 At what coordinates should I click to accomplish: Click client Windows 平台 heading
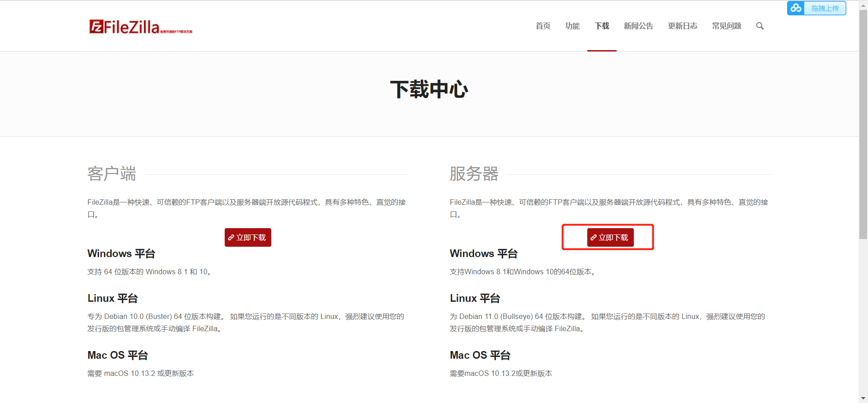121,253
